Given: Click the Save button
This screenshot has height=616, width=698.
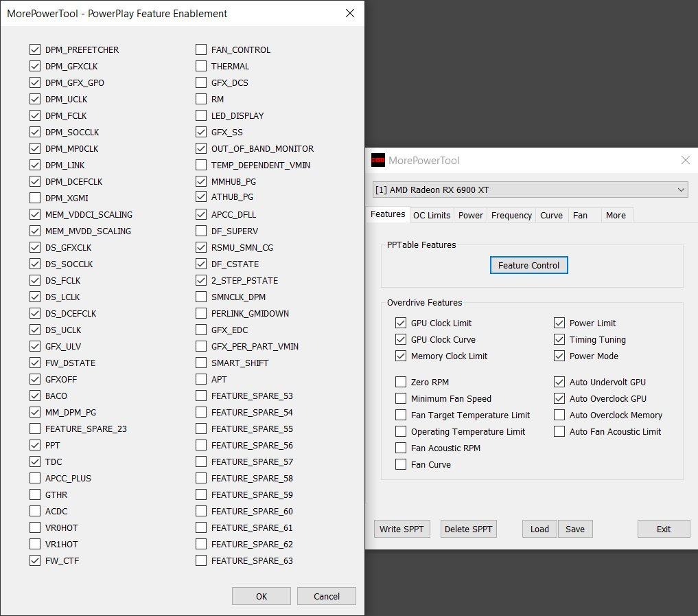Looking at the screenshot, I should point(575,529).
